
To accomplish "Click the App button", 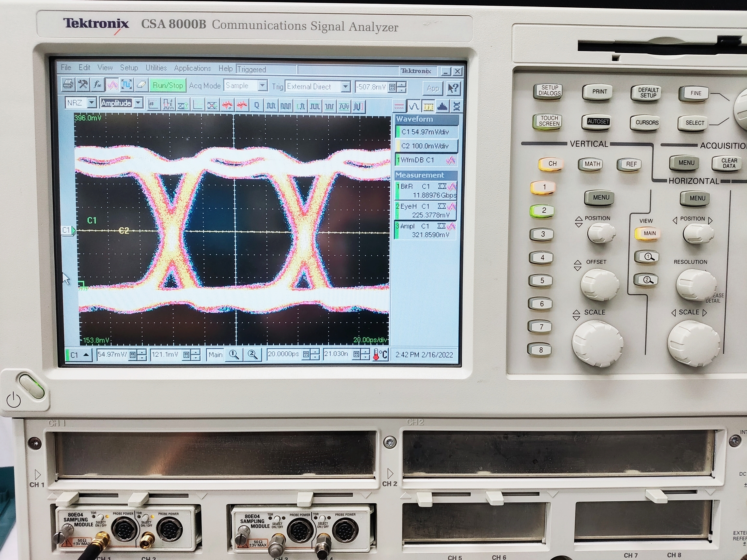I will pos(432,88).
